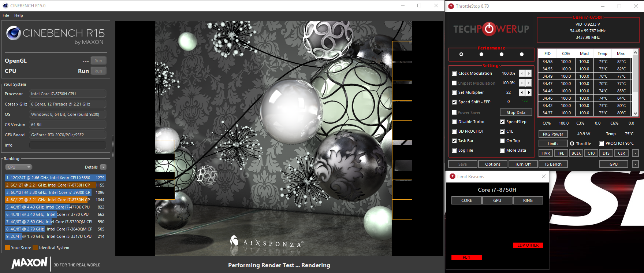Click the Turn Off button
The image size is (644, 273).
click(523, 164)
